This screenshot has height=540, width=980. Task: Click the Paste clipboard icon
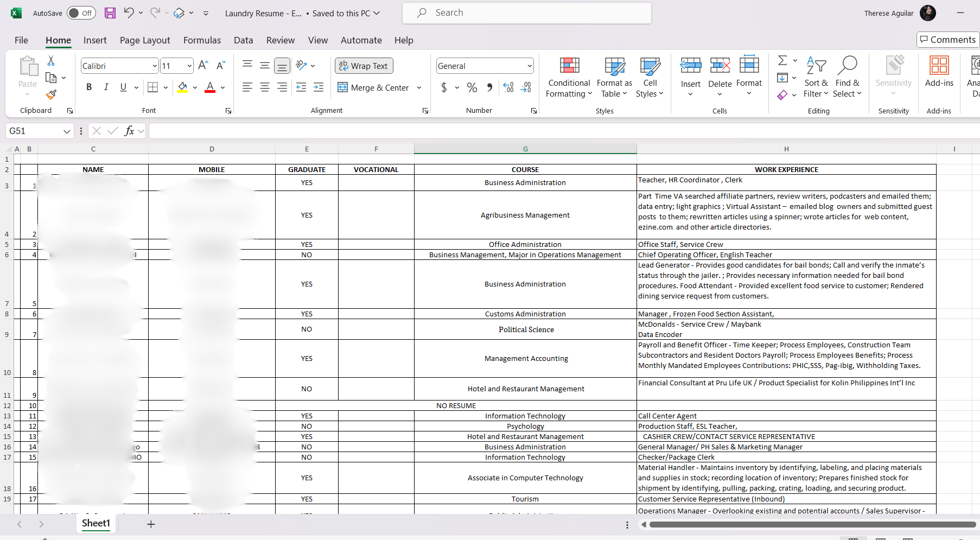point(28,67)
